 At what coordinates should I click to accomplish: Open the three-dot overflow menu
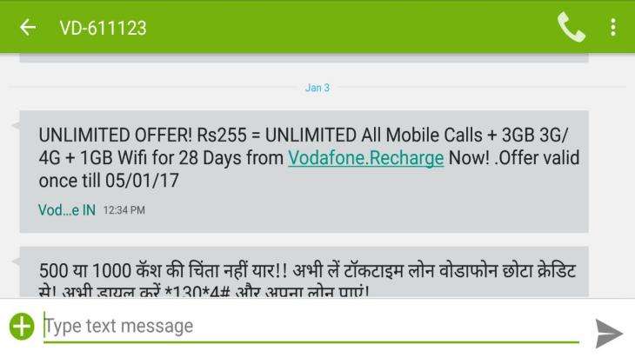click(x=613, y=27)
